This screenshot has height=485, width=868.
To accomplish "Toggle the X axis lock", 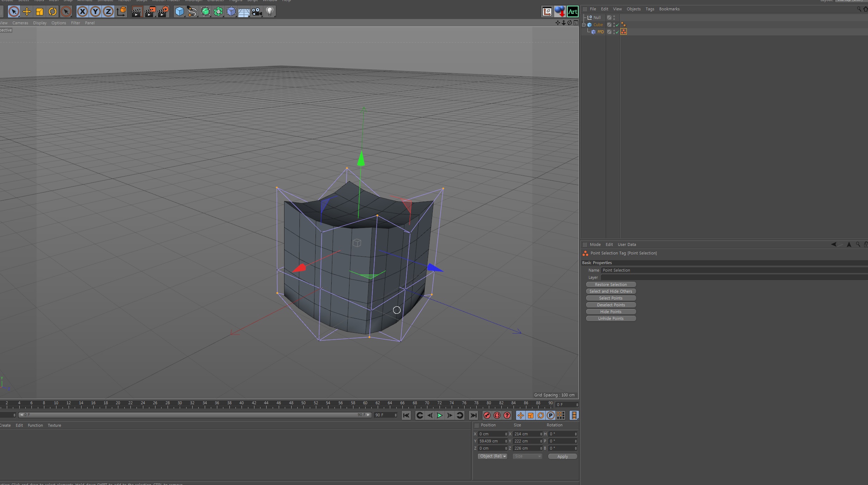I will pyautogui.click(x=82, y=12).
